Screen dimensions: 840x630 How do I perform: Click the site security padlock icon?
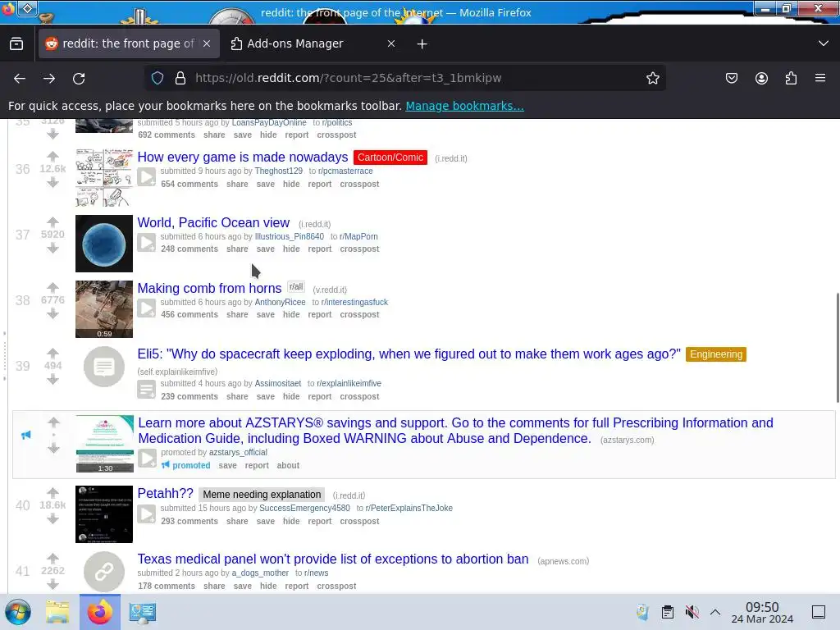pos(180,78)
